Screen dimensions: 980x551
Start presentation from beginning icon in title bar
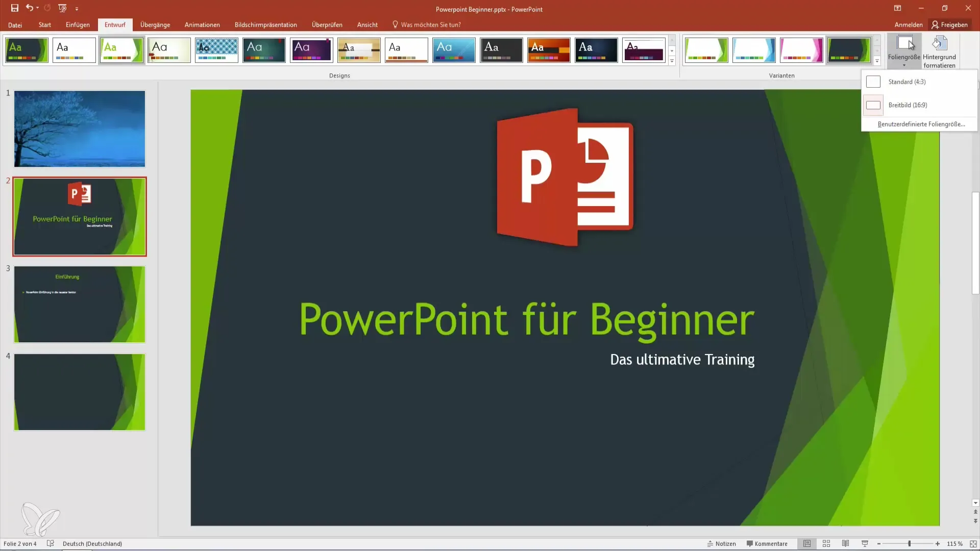[x=62, y=8]
